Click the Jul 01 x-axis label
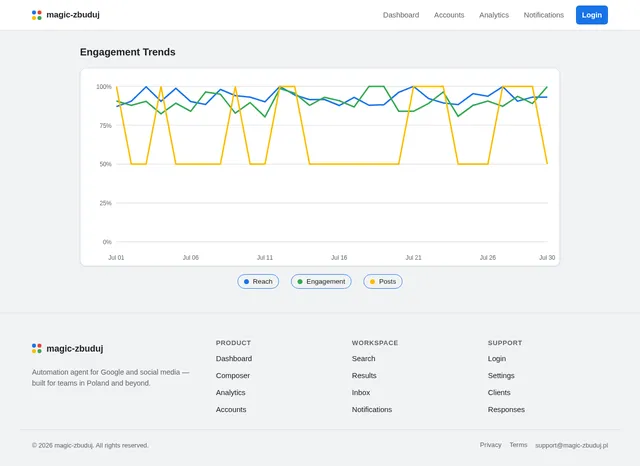640x466 pixels. pos(116,257)
